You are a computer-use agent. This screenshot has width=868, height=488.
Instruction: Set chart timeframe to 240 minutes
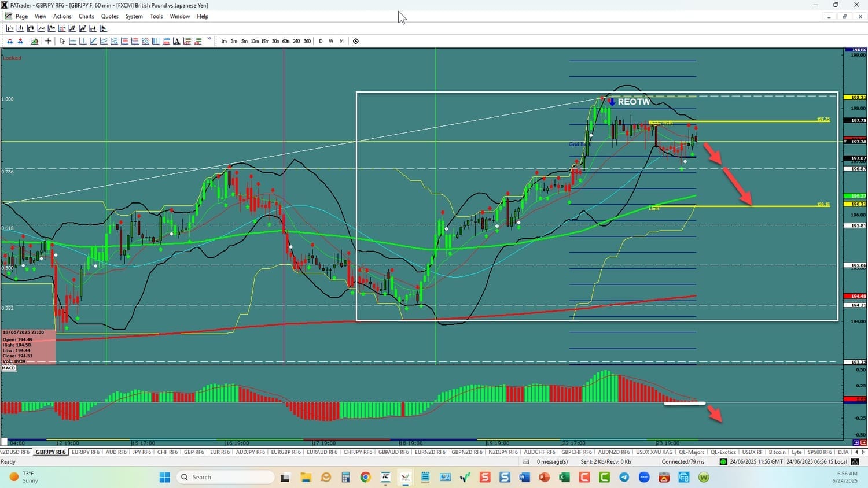[x=296, y=41]
